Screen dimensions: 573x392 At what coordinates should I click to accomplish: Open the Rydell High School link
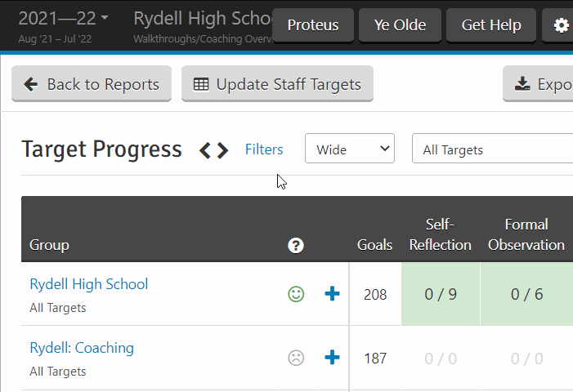(89, 284)
